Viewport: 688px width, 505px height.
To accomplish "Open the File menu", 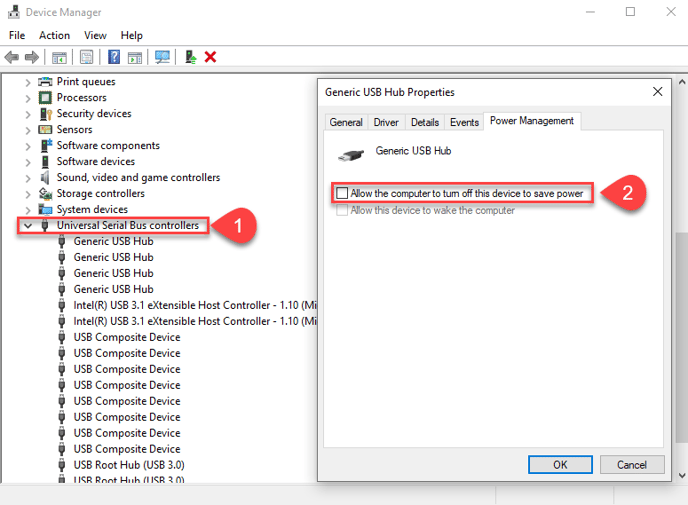I will 17,35.
